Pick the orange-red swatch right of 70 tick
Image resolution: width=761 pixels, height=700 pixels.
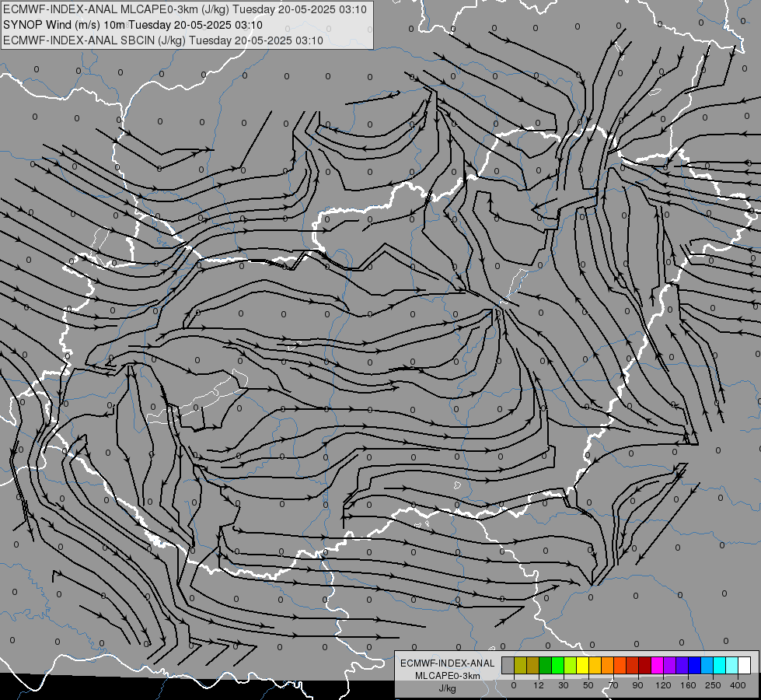(x=620, y=665)
